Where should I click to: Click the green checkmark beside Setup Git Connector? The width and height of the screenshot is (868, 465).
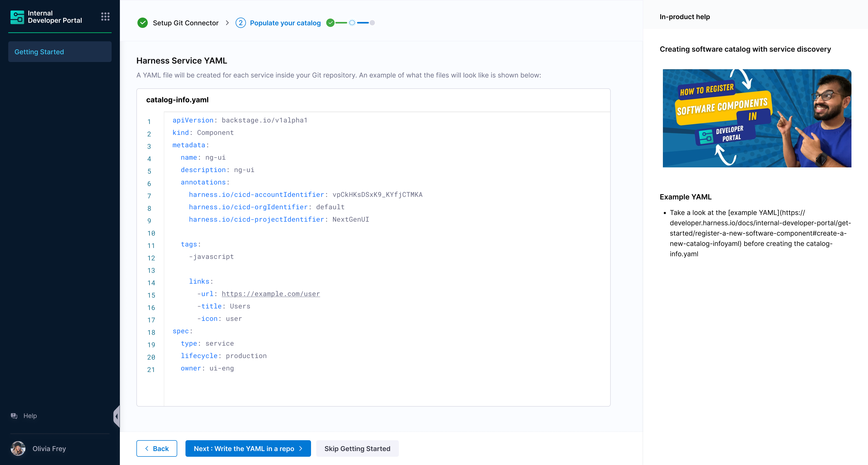point(143,23)
